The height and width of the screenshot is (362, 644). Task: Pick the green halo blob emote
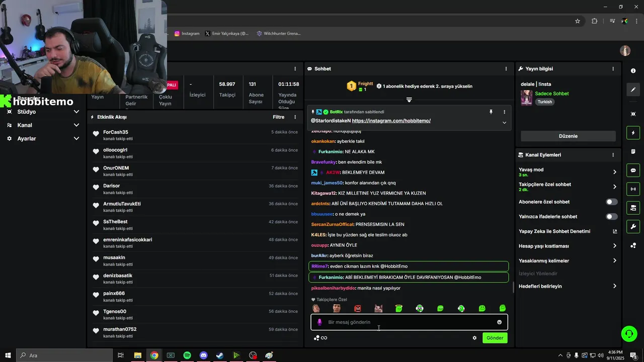click(x=399, y=308)
